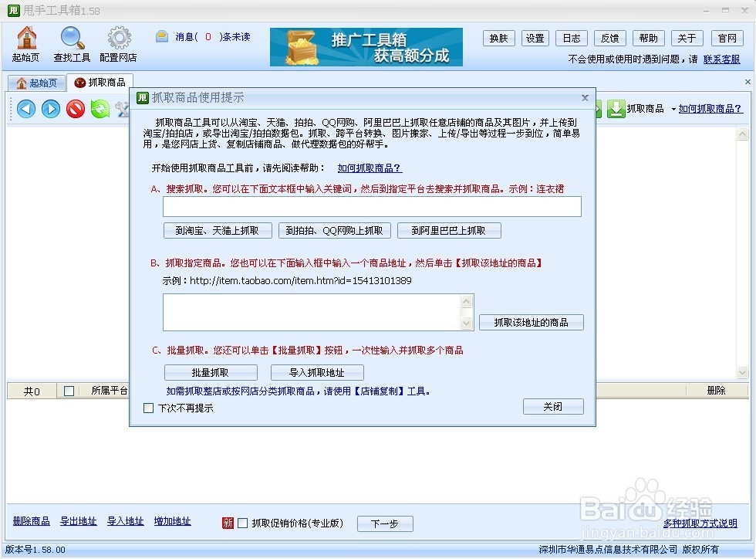Click the 推广工具箱 treasure chest banner
This screenshot has height=559, width=756.
point(366,47)
